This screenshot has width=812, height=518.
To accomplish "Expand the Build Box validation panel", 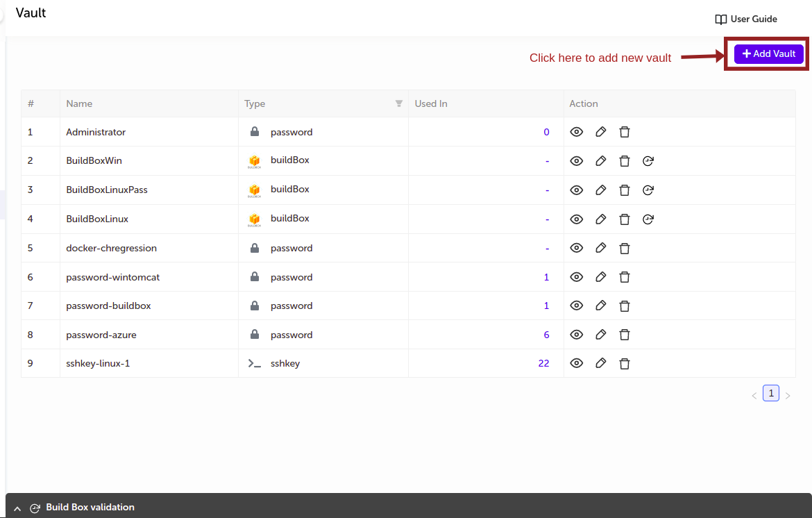I will [17, 508].
